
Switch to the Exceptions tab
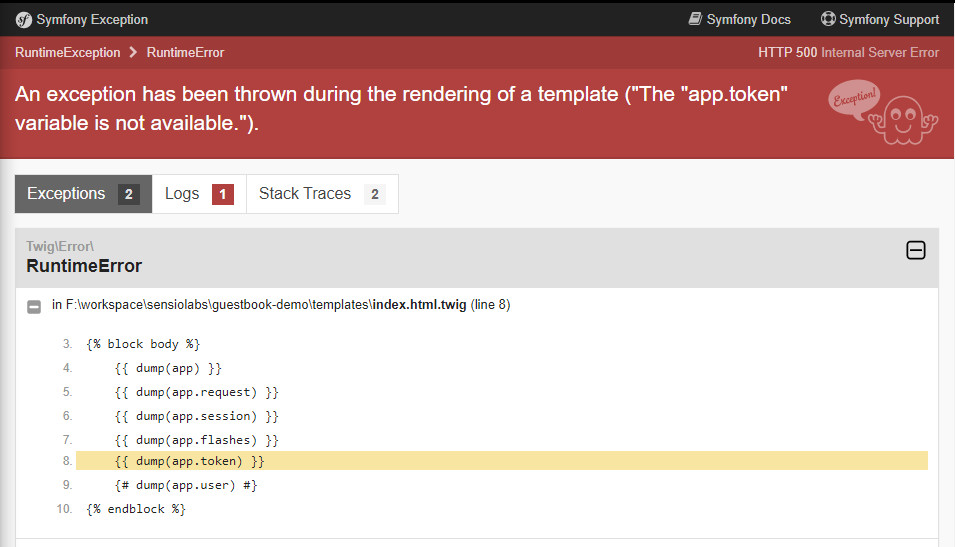pyautogui.click(x=83, y=194)
